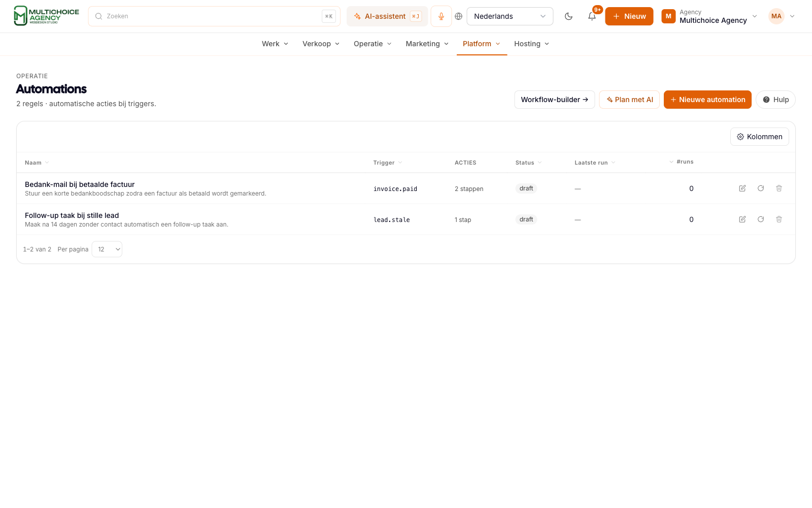Screen dimensions: 812x508
Task: Activate the microphone voice input
Action: tap(441, 16)
